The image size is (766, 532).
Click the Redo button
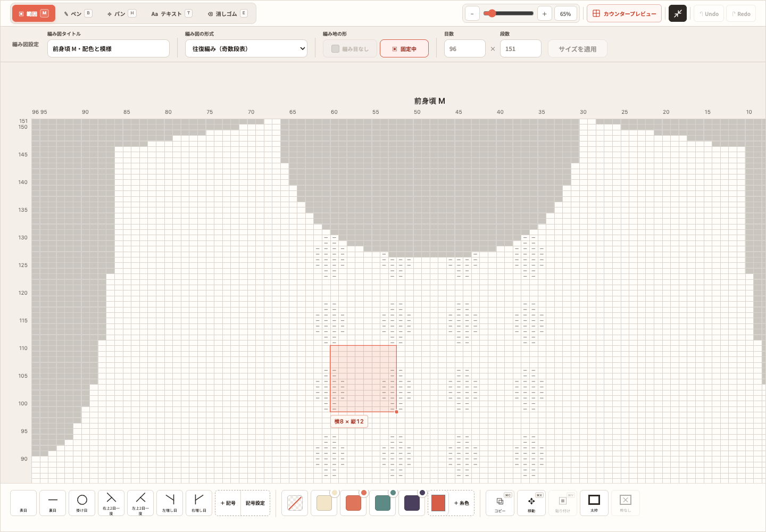click(741, 13)
